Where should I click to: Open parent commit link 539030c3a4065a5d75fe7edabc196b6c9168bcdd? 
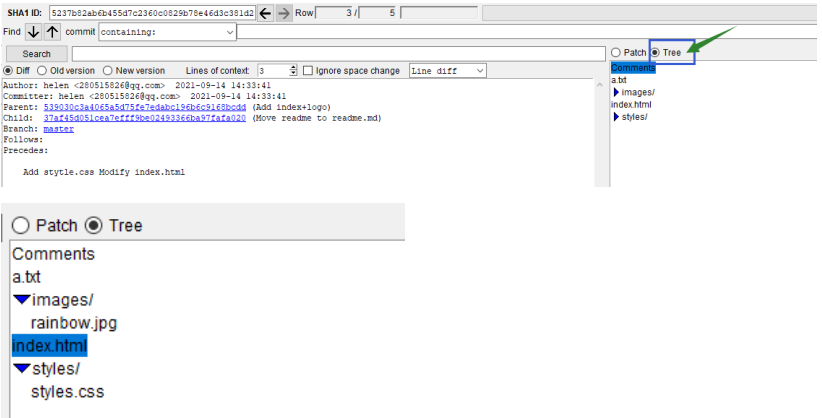(x=145, y=107)
